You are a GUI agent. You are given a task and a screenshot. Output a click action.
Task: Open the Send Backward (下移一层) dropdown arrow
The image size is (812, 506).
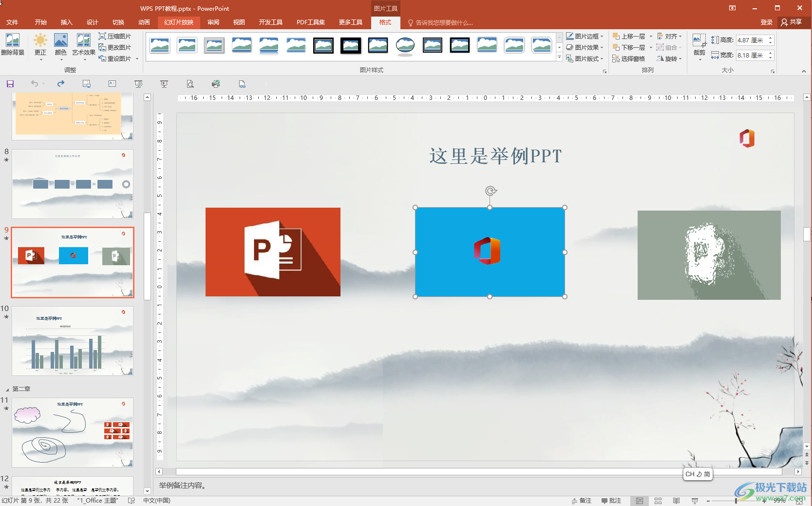pyautogui.click(x=651, y=47)
